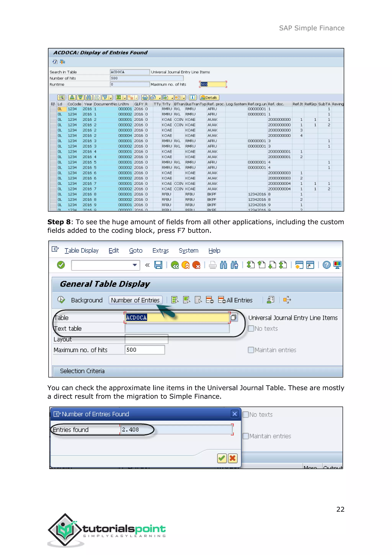Open the Filter dropdown arrow in ACDOCA toolbar
This screenshot has height=555, width=392.
[111, 98]
